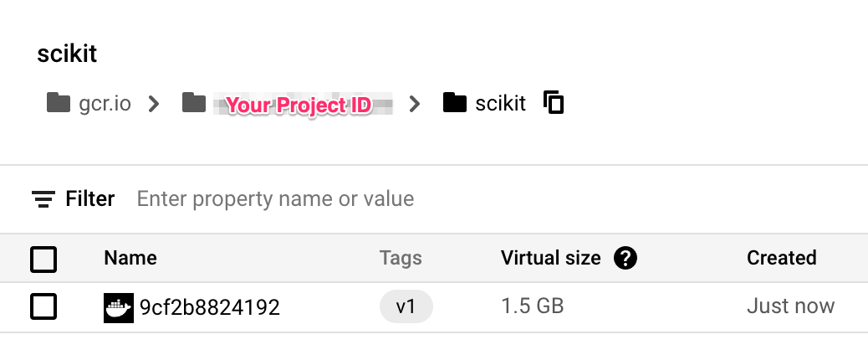This screenshot has width=868, height=360.
Task: Click the Tags column header
Action: (401, 258)
